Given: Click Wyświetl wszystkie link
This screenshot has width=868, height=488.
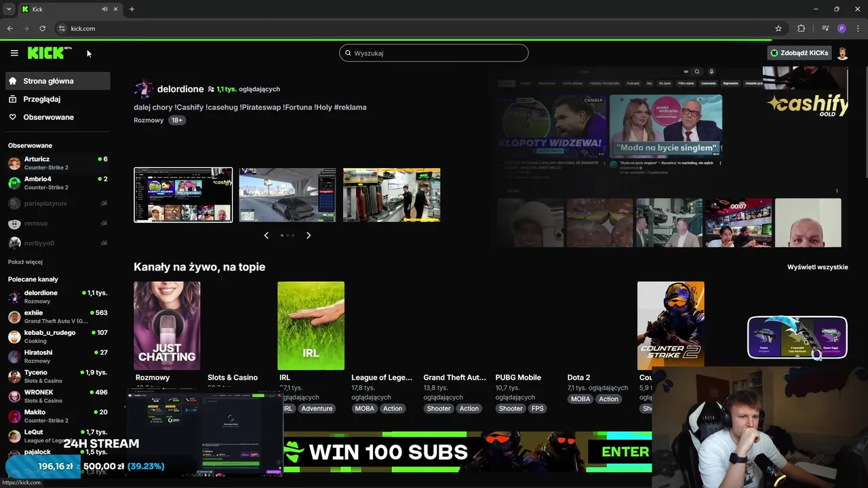Looking at the screenshot, I should click(817, 267).
